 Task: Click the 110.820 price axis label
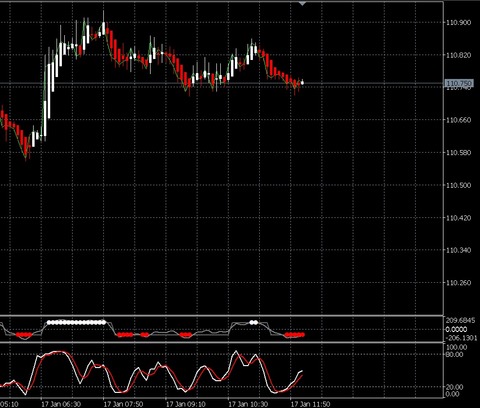pos(459,55)
